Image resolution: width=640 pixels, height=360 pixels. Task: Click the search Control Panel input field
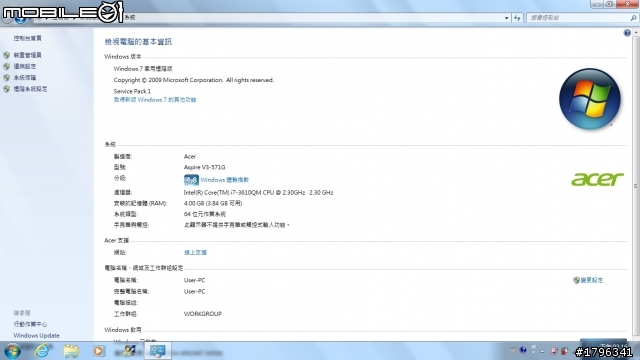(582, 18)
